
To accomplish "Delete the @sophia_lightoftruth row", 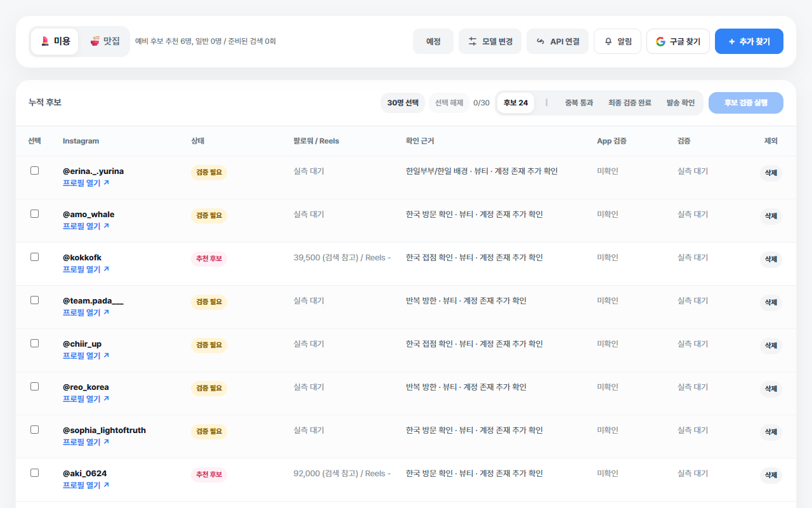I will point(771,432).
